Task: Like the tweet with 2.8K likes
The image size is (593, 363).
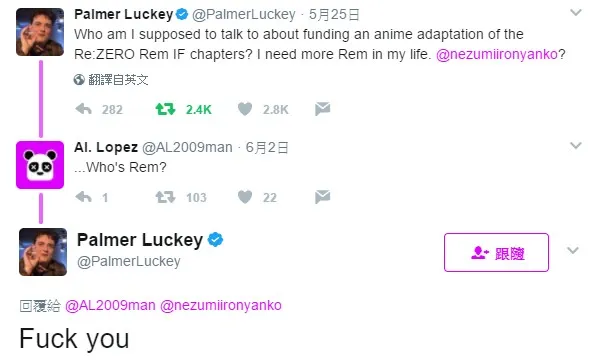Action: 245,109
